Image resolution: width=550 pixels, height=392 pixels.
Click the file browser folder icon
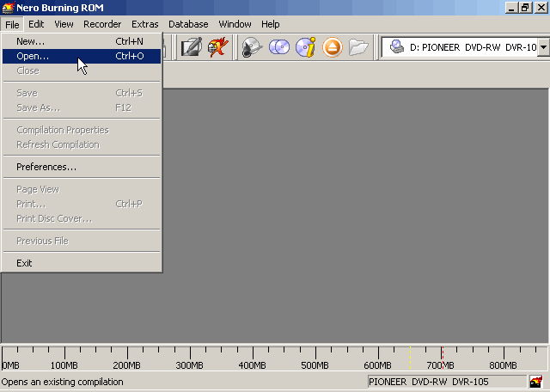tap(358, 47)
